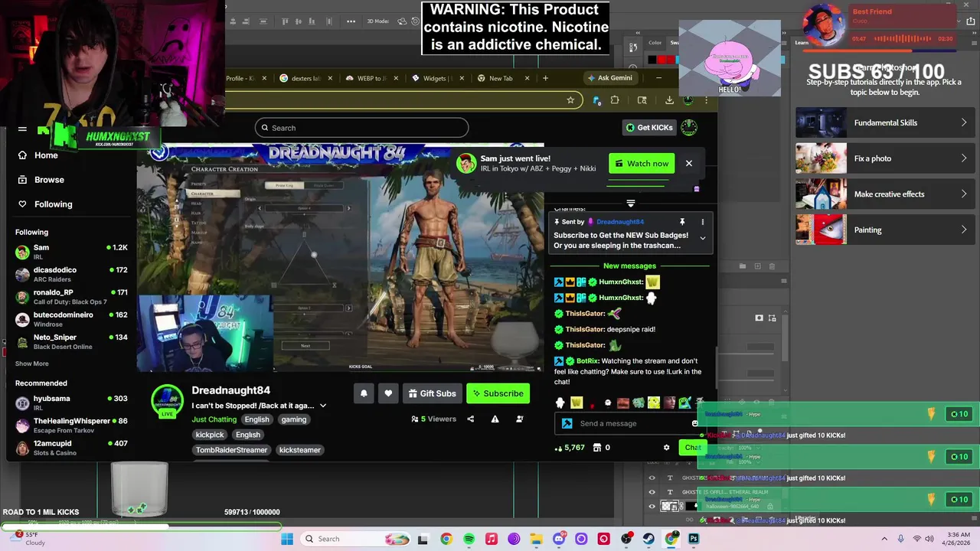
Task: Open a new browser tab
Action: click(x=545, y=78)
